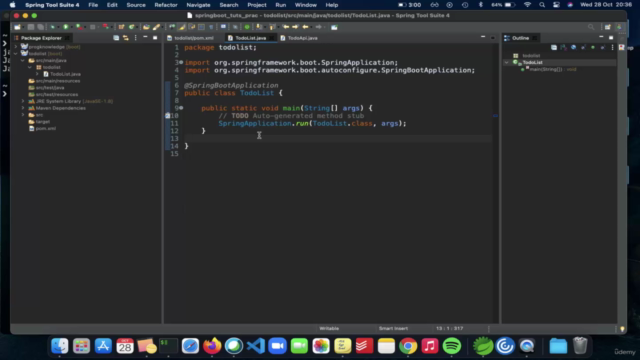
Task: Click the Debug bug icon in toolbar
Action: click(53, 27)
